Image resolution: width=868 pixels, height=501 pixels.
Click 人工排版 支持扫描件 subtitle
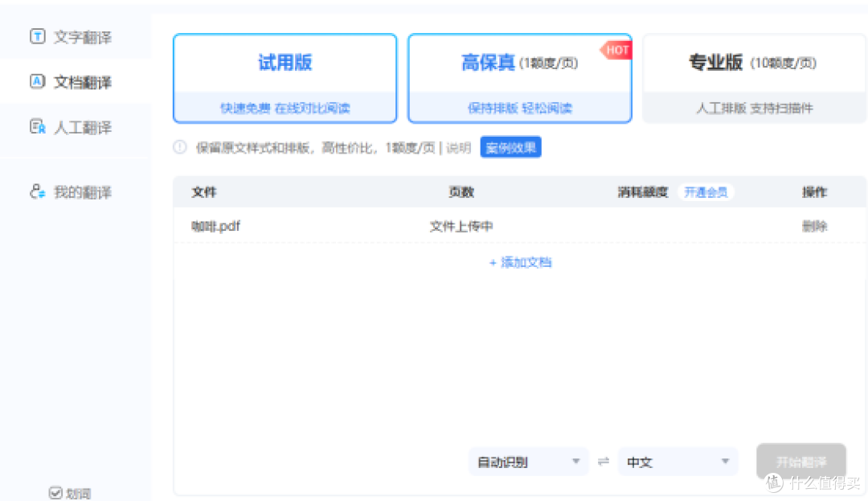pos(754,108)
